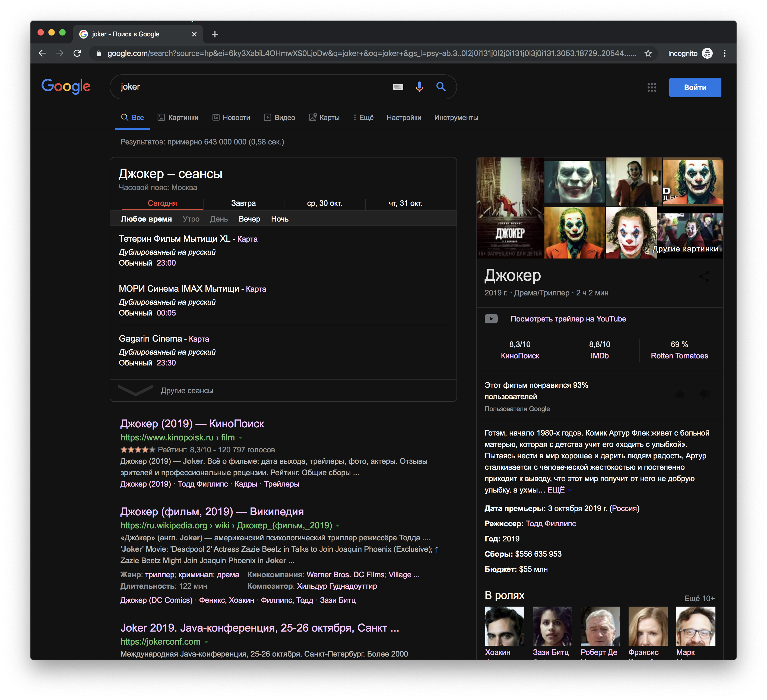Show more cast with Ещё 10+
This screenshot has width=767, height=700.
point(699,598)
